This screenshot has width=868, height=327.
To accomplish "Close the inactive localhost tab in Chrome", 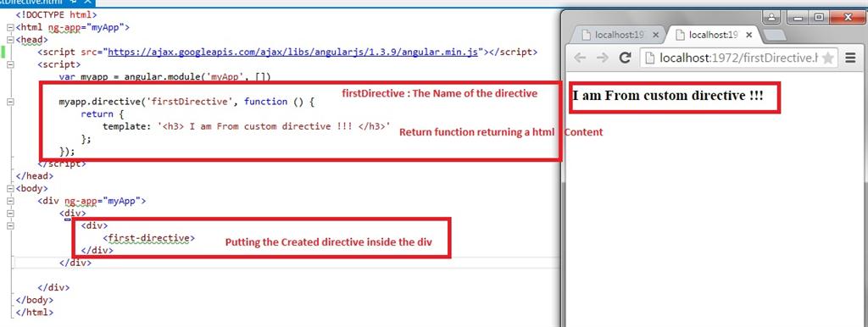I will [656, 35].
